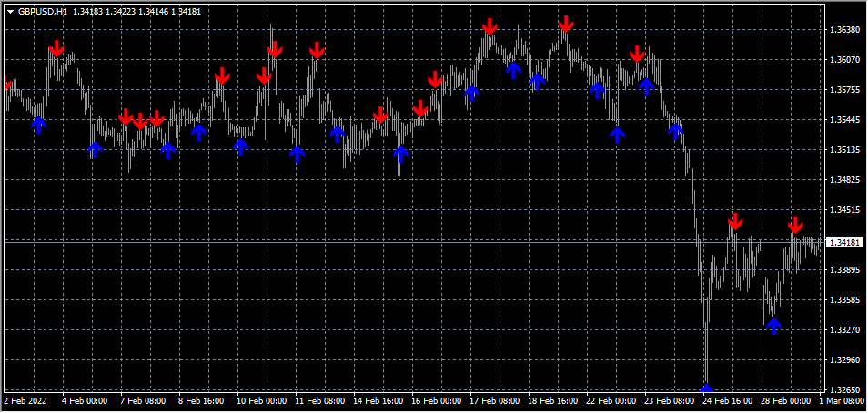Image resolution: width=868 pixels, height=413 pixels.
Task: Click the first full blue buy arrow on the left
Action: (x=38, y=125)
